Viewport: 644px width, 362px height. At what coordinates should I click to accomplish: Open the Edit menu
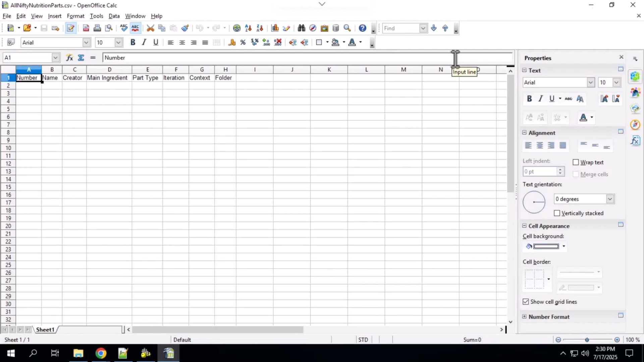point(21,16)
